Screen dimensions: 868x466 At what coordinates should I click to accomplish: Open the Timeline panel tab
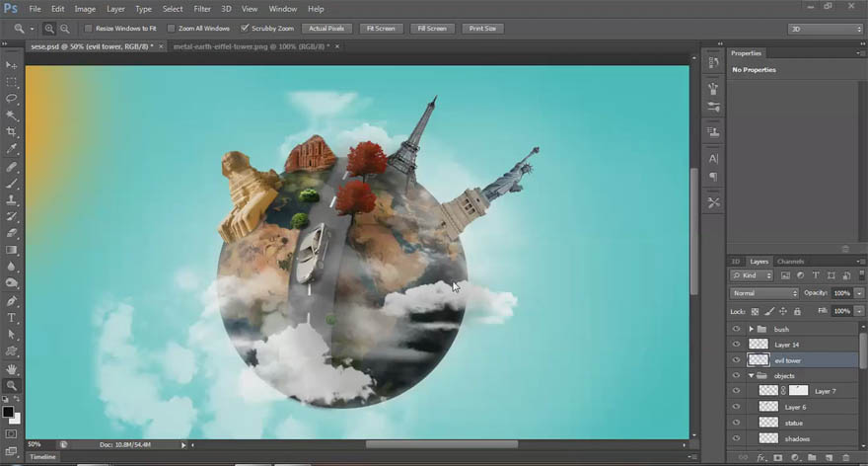tap(43, 457)
